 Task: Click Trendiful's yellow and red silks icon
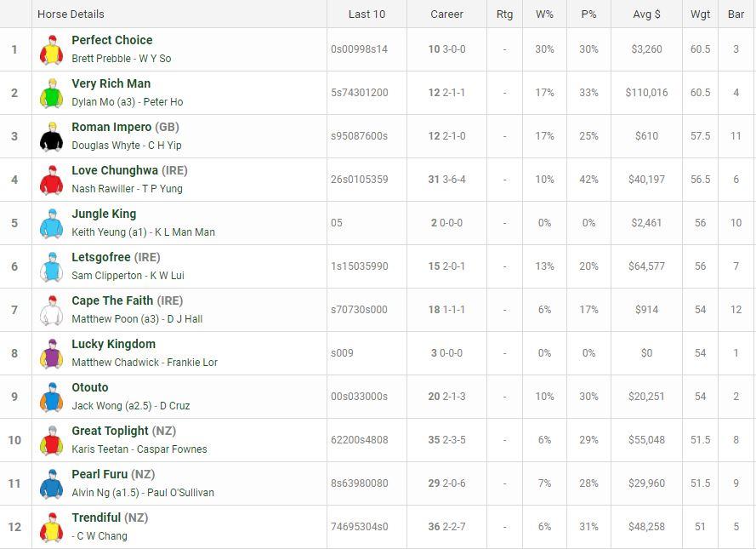tap(52, 527)
